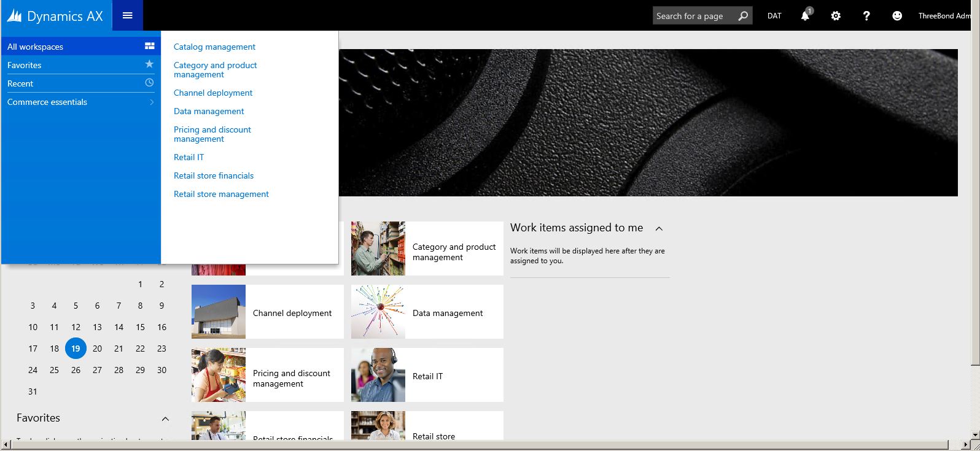The height and width of the screenshot is (451, 980).
Task: Select the 16th in the calendar
Action: point(161,327)
